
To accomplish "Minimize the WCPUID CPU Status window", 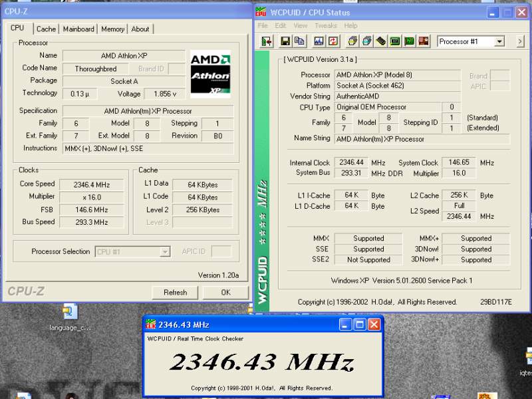I will pyautogui.click(x=493, y=13).
